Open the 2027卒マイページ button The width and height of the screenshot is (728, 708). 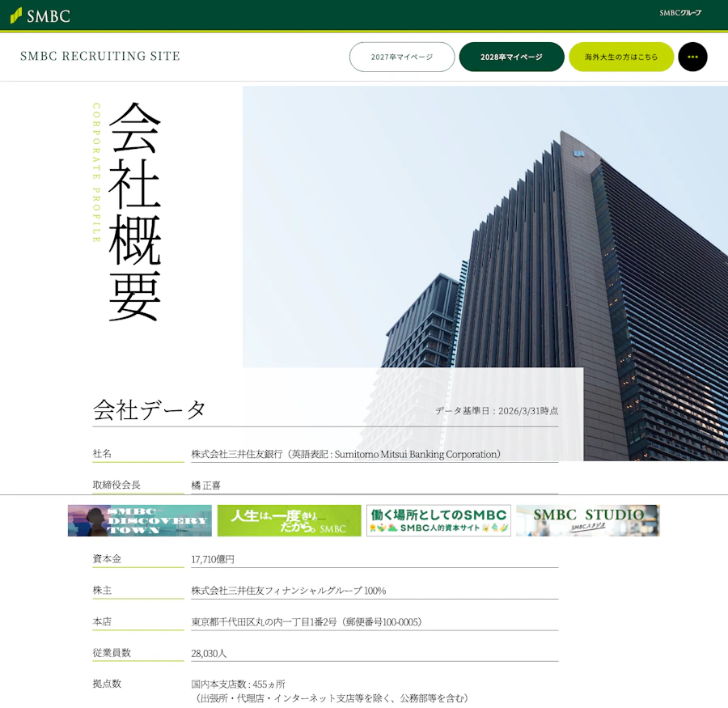point(401,57)
